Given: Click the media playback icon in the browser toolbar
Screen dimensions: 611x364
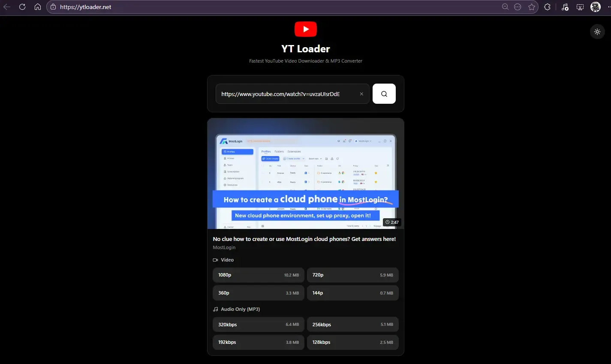Looking at the screenshot, I should (x=565, y=7).
